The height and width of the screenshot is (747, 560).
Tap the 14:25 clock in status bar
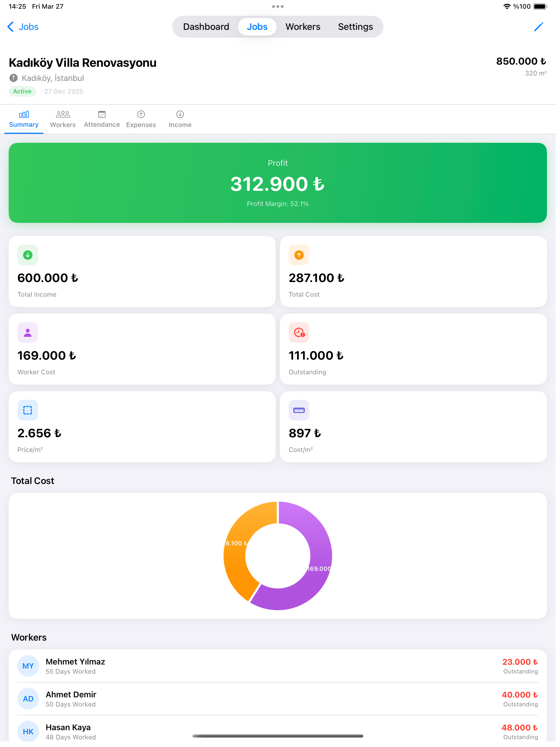[17, 7]
